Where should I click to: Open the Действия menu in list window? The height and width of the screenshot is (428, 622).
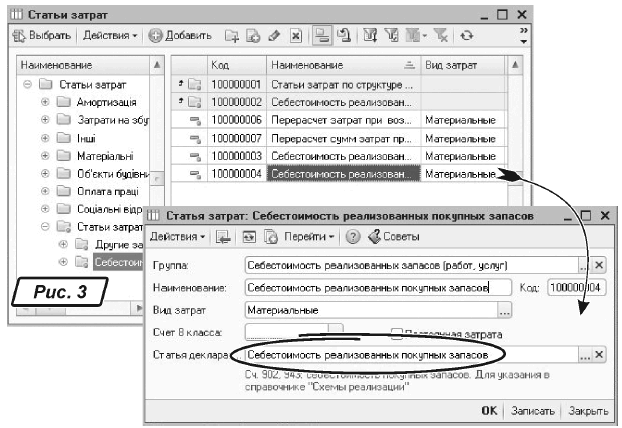pos(111,36)
